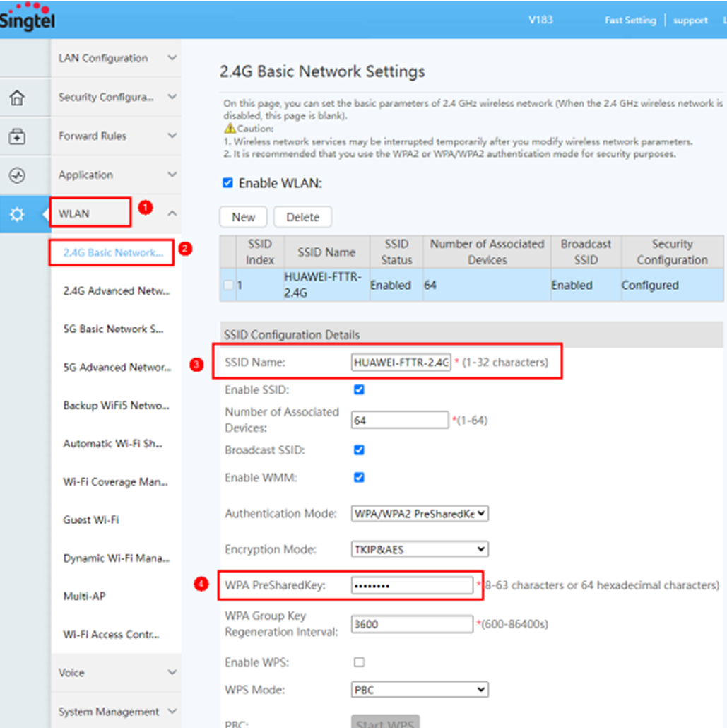Open the Multi-AP page
The width and height of the screenshot is (727, 728).
click(x=85, y=596)
